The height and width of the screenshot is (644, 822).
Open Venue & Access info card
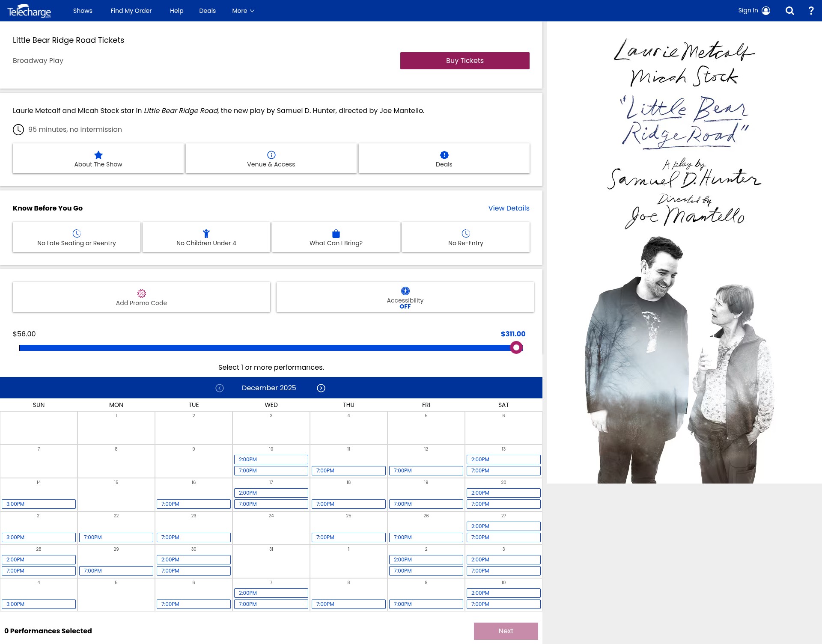(x=271, y=158)
